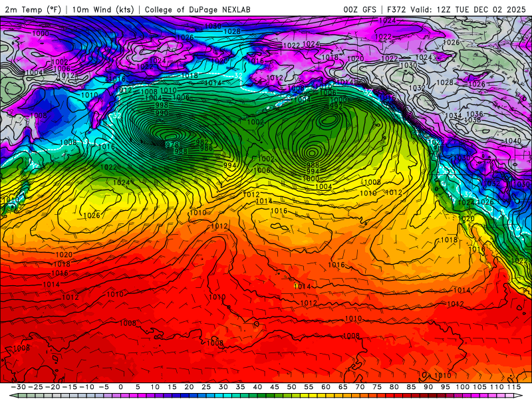532x399 pixels.
Task: Click the '2m Temp (°F)' header label
Action: point(33,9)
